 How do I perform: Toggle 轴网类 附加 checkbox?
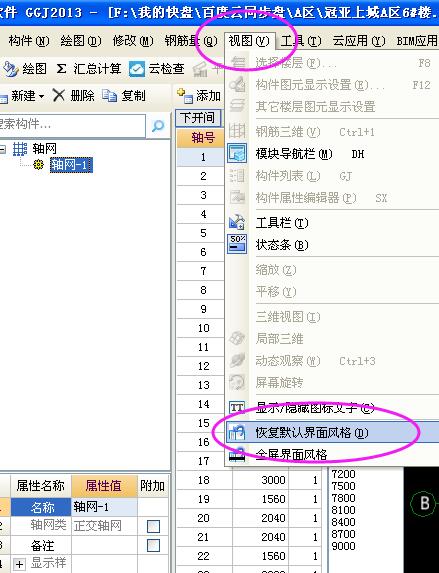(x=153, y=527)
